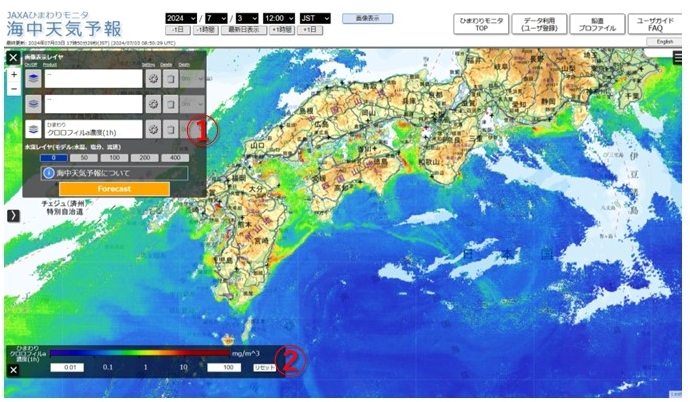Toggle the first layer on/off icon
690x402 pixels.
[x=33, y=79]
